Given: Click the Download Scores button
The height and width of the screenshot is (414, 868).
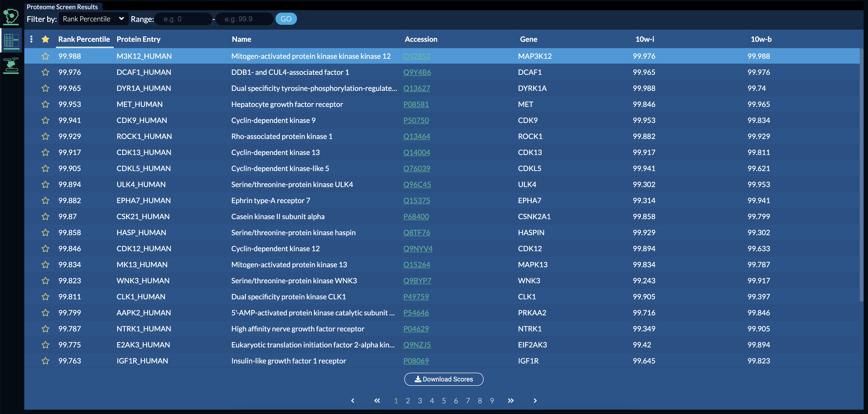Looking at the screenshot, I should (x=443, y=379).
